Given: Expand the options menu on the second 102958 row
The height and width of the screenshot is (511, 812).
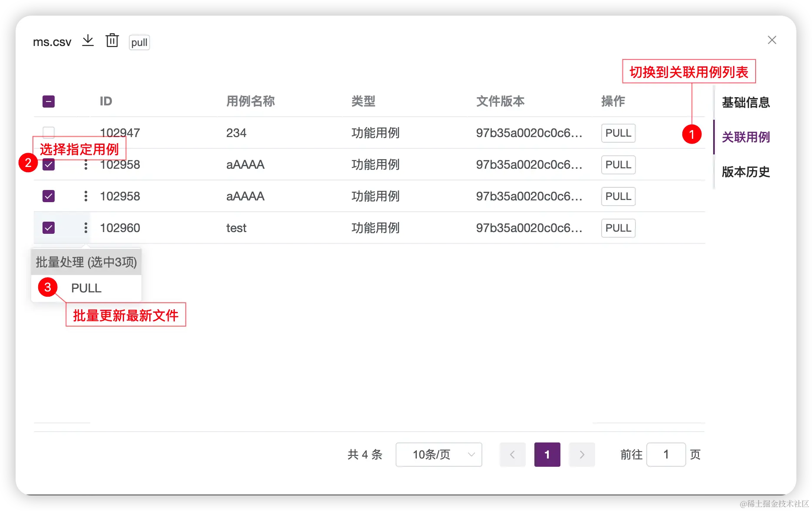Looking at the screenshot, I should coord(85,196).
